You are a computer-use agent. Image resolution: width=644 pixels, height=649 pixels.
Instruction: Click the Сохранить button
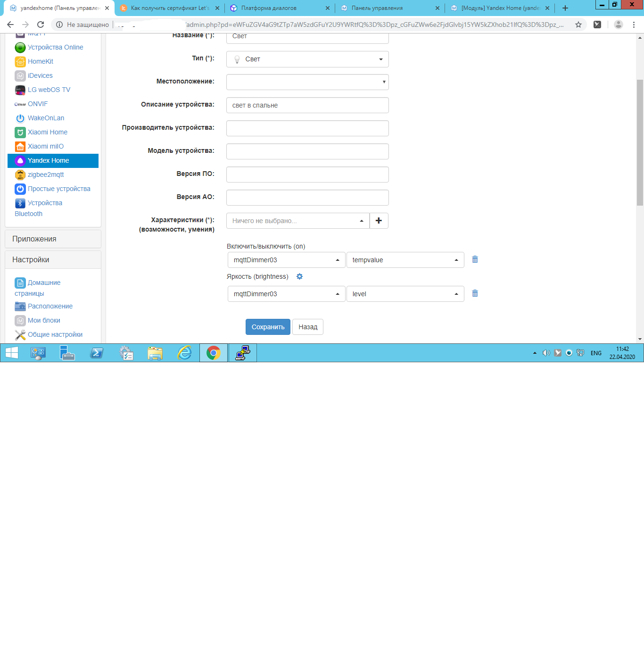(268, 327)
